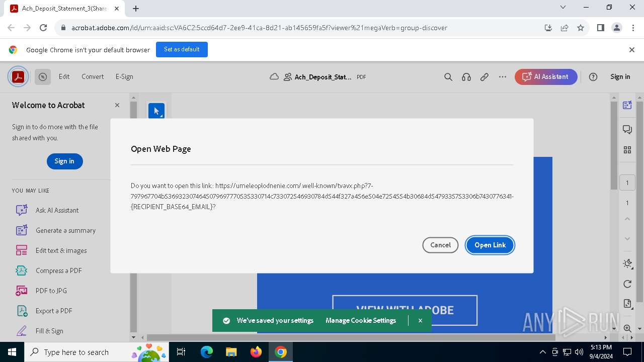Open the Convert menu

pos(93,77)
